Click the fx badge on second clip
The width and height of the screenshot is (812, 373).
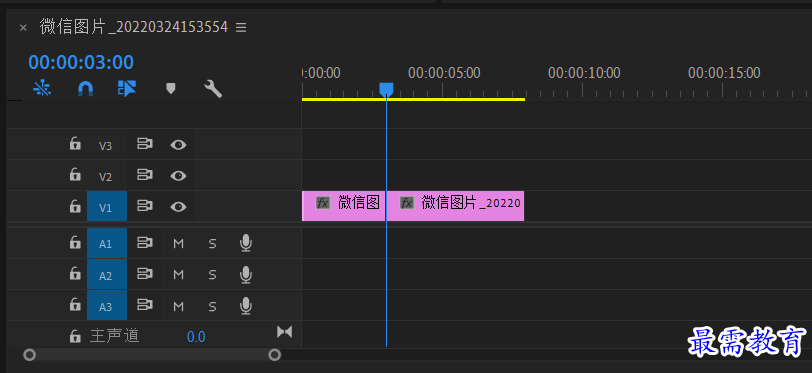pyautogui.click(x=407, y=203)
